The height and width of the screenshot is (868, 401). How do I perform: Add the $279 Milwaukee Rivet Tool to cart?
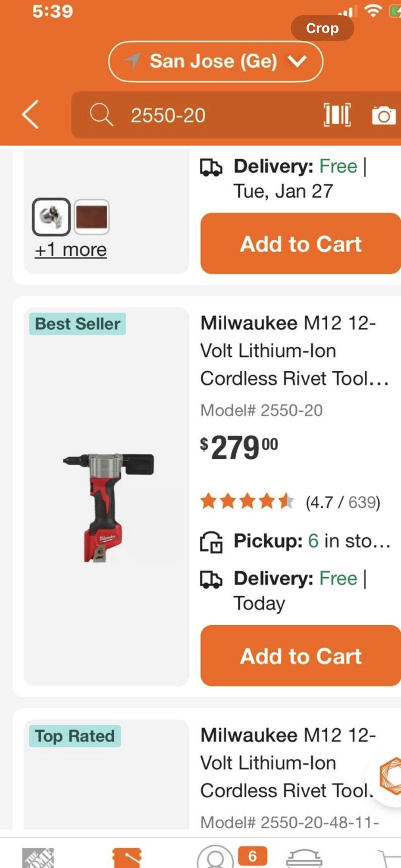click(x=301, y=656)
